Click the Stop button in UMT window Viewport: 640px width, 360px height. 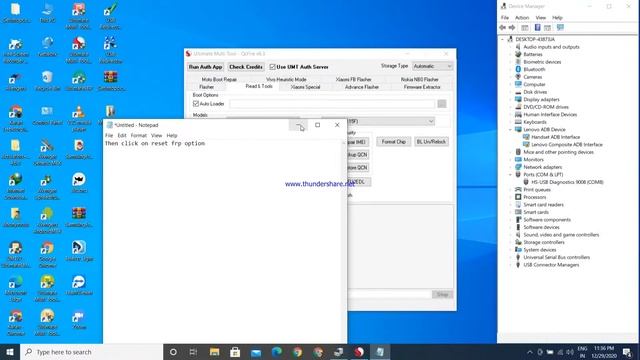(442, 294)
